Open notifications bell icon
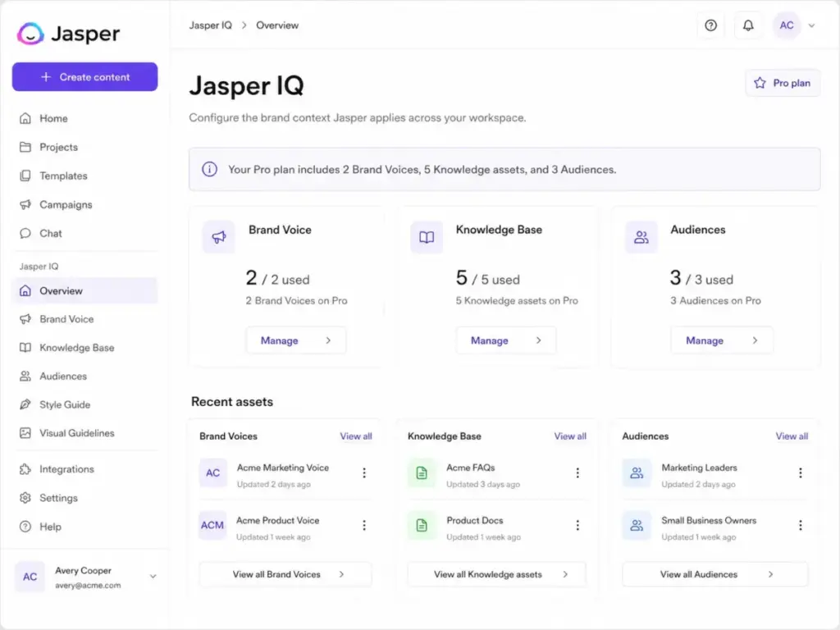 click(x=748, y=25)
